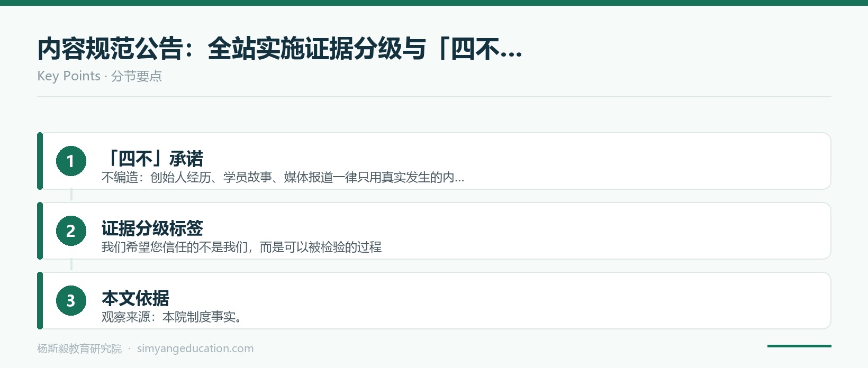Screen dimensions: 868x368
Task: Click the text 我们希望您信任的不是我们
Action: pos(174,247)
